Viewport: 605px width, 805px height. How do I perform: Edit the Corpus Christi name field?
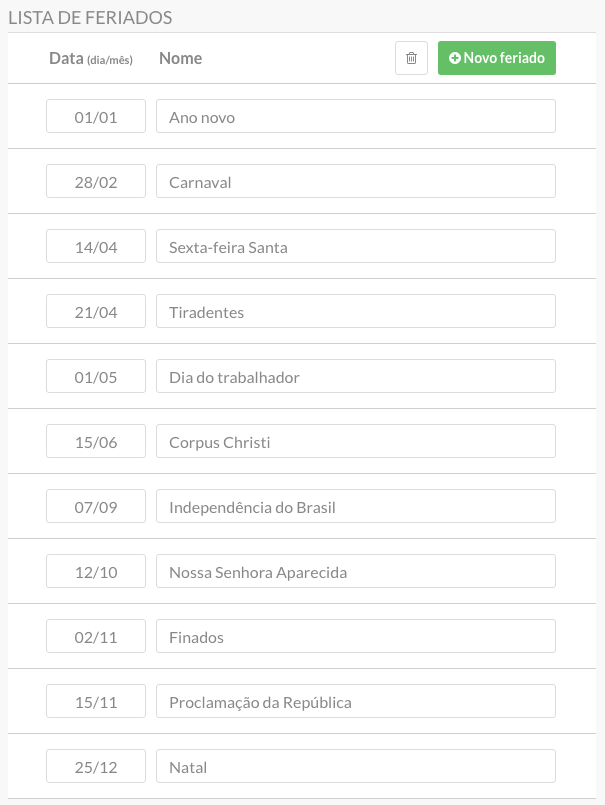coord(355,441)
